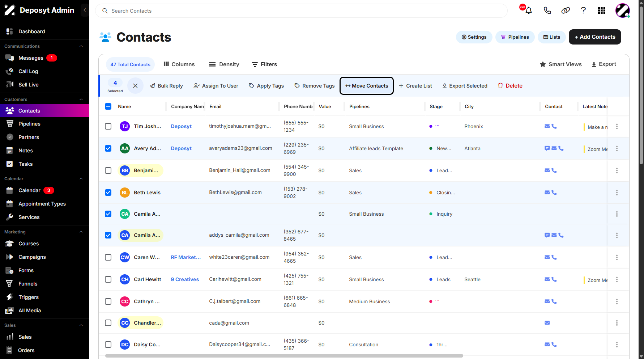
Task: Uncheck the Beth Lewis row checkbox
Action: 108,193
